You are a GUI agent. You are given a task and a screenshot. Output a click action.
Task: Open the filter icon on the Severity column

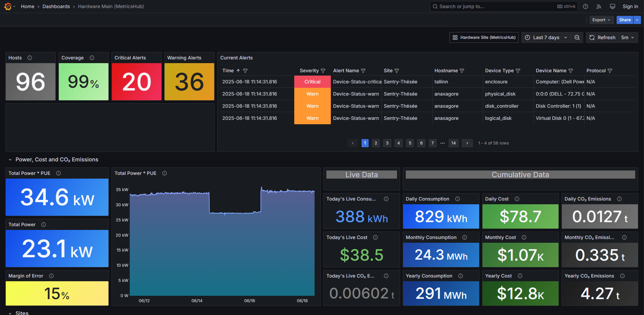coord(323,71)
